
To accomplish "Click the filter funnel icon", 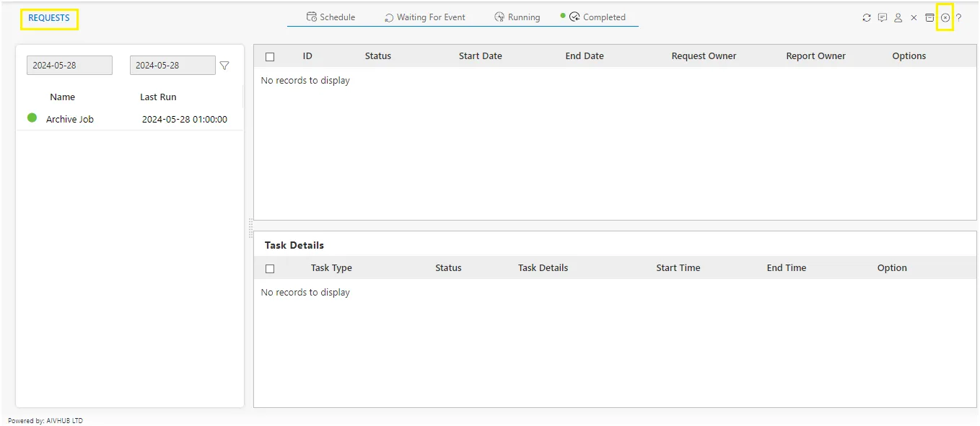I will [x=224, y=66].
